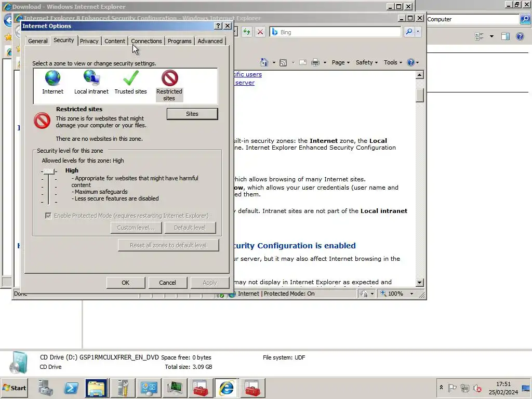Click the change view icon in Explorer
Viewport: 532px width, 399px height.
(x=479, y=36)
